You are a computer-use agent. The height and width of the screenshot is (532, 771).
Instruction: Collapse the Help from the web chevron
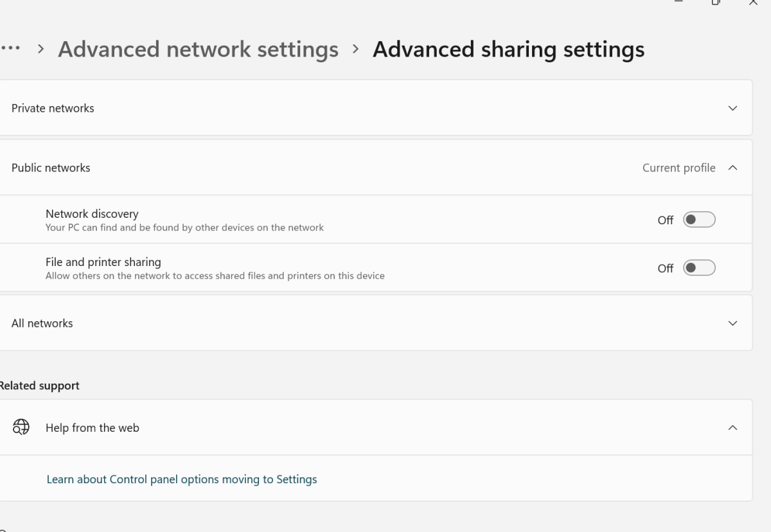click(732, 427)
